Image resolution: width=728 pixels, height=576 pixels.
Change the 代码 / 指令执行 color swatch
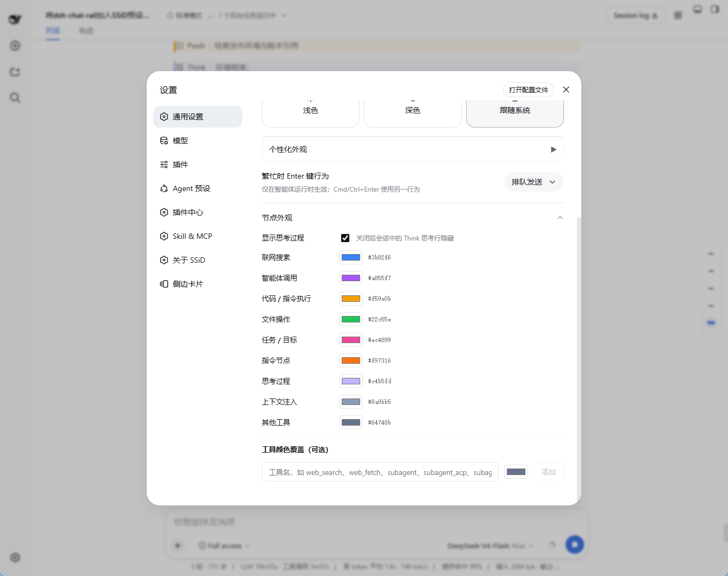[x=351, y=299]
